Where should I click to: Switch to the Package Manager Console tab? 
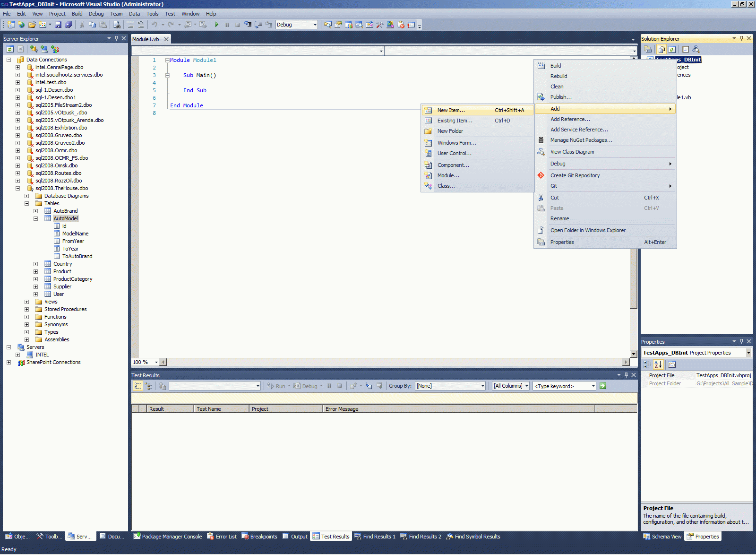[x=168, y=537]
